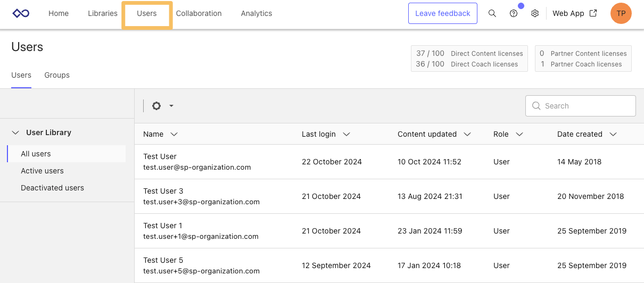Click the users Search field
The image size is (644, 283).
click(585, 106)
